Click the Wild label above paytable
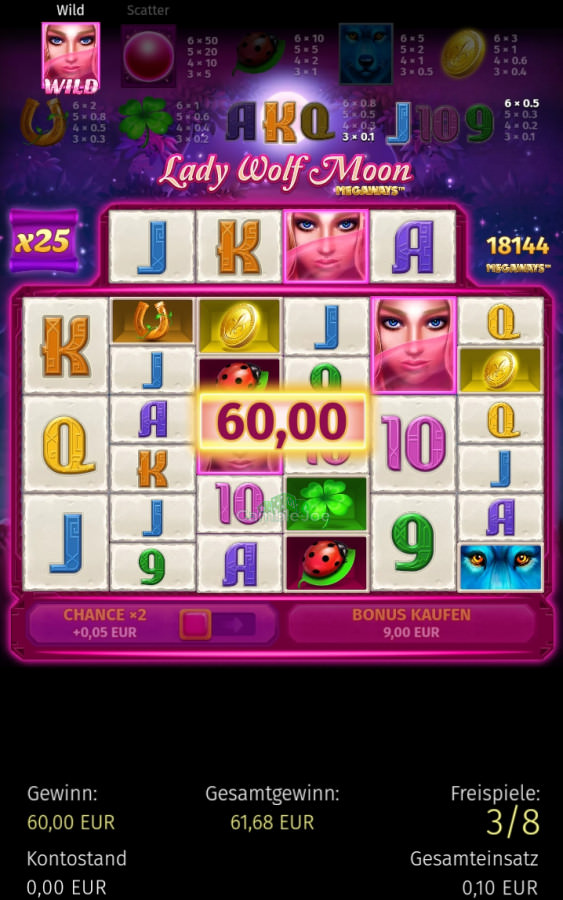Image resolution: width=563 pixels, height=900 pixels. [x=70, y=10]
